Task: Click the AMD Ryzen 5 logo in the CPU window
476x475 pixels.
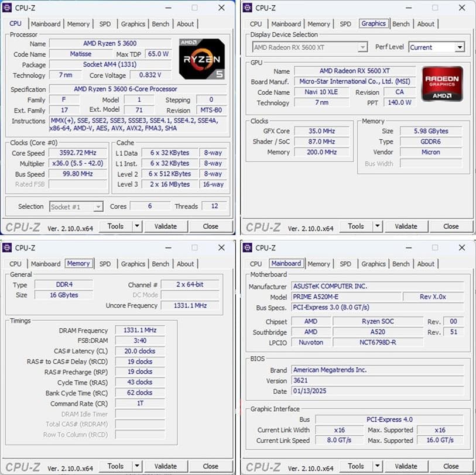Action: click(x=202, y=59)
